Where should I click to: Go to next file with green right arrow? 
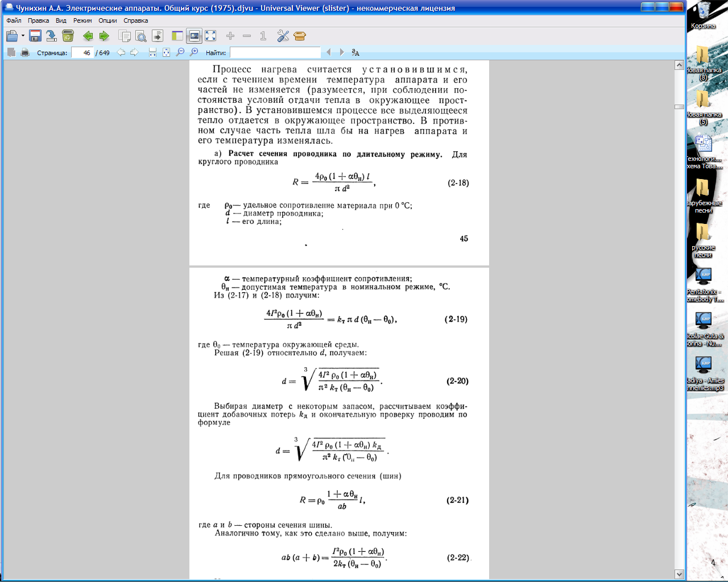tap(104, 36)
